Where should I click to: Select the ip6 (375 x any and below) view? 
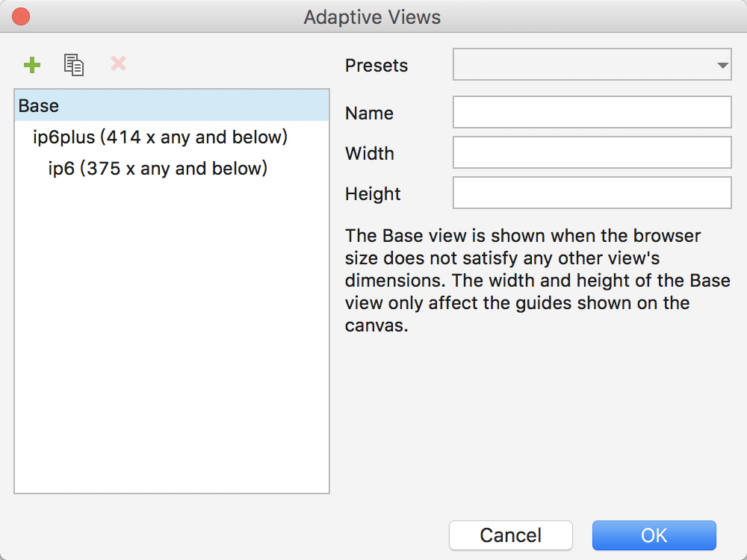click(x=172, y=169)
